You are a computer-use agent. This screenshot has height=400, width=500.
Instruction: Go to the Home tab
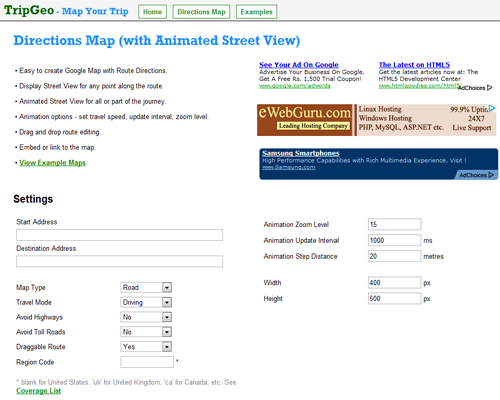(x=152, y=12)
